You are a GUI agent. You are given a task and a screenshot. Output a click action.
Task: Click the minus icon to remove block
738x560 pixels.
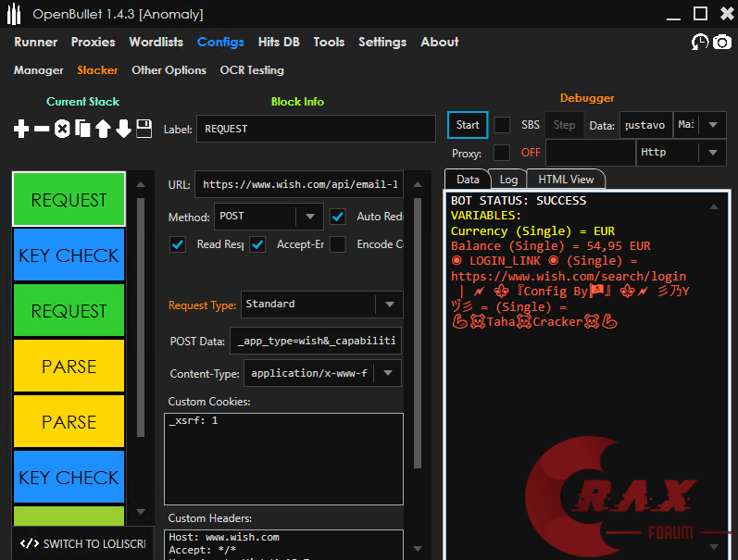tap(42, 130)
